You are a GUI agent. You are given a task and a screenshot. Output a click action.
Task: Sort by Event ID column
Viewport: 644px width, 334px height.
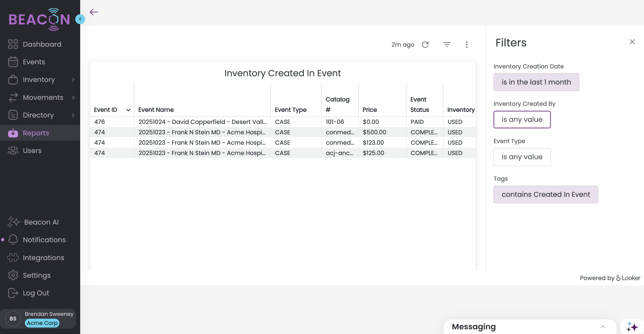tap(106, 110)
